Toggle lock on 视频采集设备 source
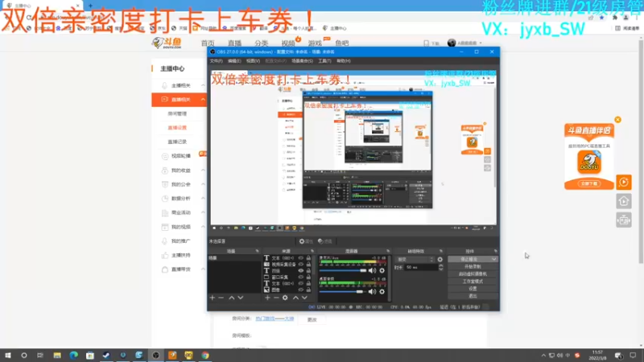644x362 pixels. tap(308, 265)
